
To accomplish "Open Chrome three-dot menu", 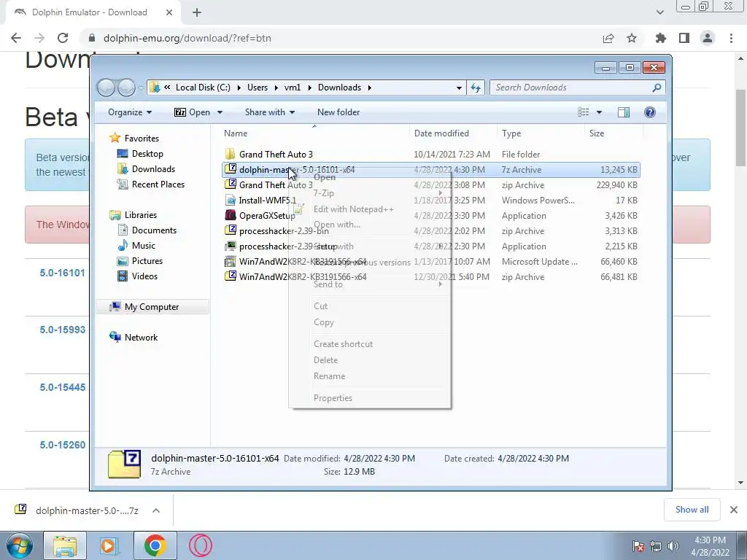I will tap(731, 38).
